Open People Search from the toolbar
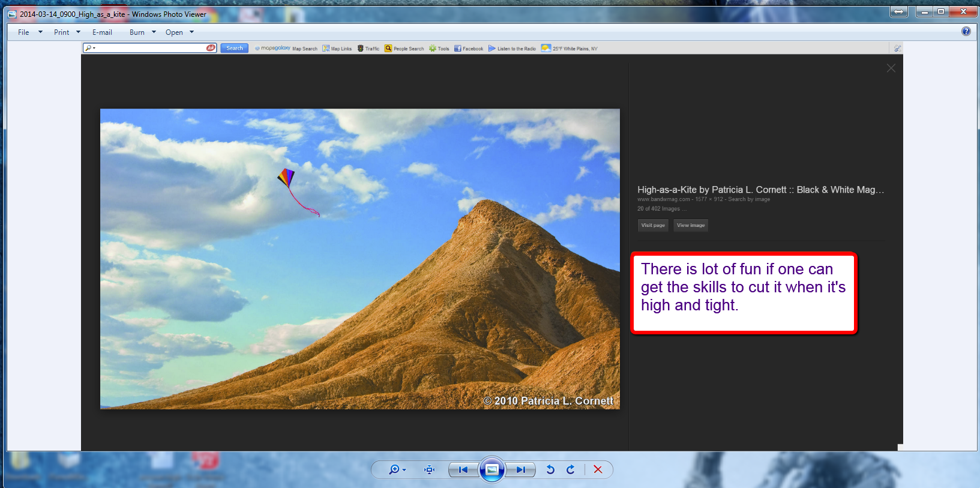980x488 pixels. pos(404,49)
